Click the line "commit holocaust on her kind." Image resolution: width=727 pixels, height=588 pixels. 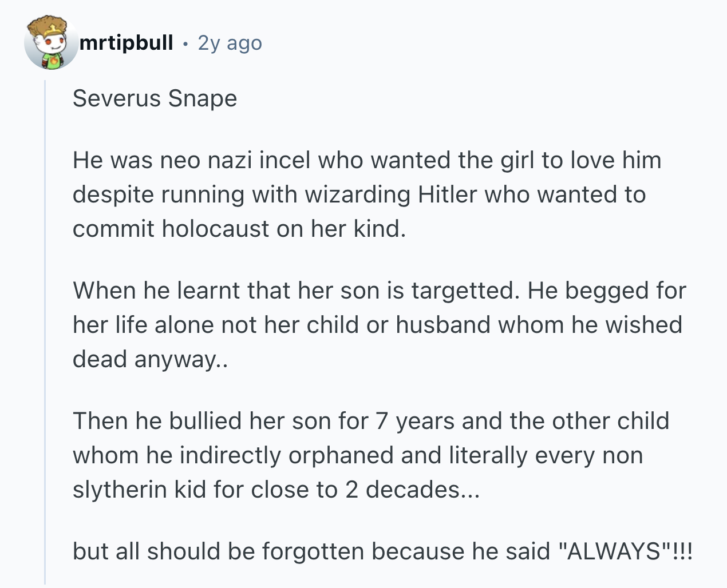(239, 229)
